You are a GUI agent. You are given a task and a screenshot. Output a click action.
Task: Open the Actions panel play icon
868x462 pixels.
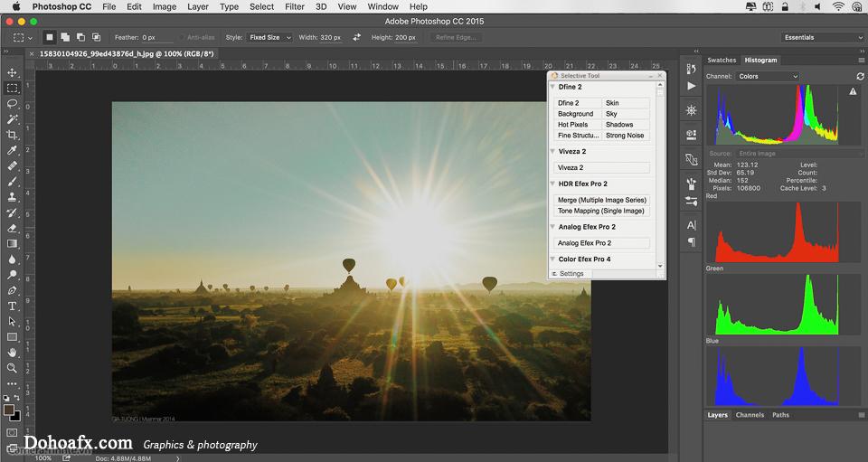692,86
